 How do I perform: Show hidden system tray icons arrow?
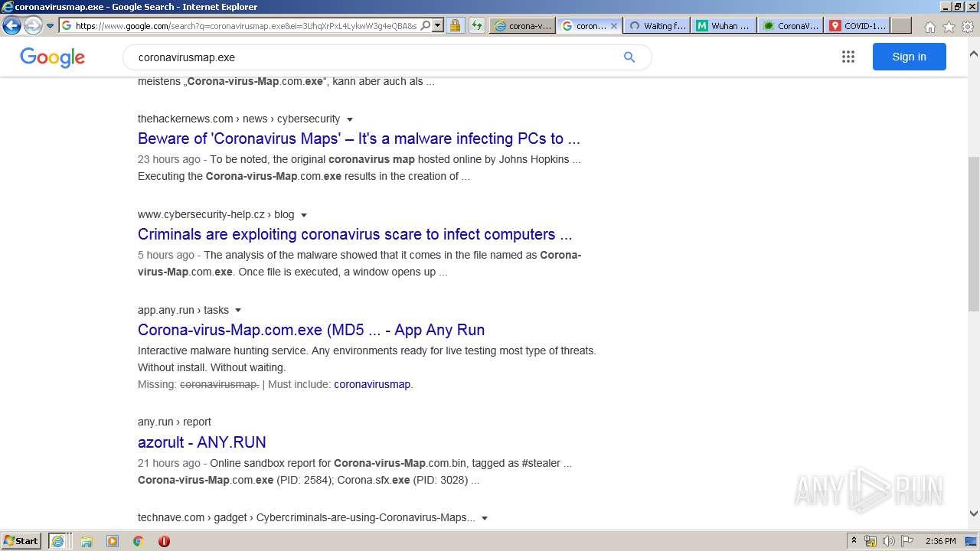(x=854, y=541)
